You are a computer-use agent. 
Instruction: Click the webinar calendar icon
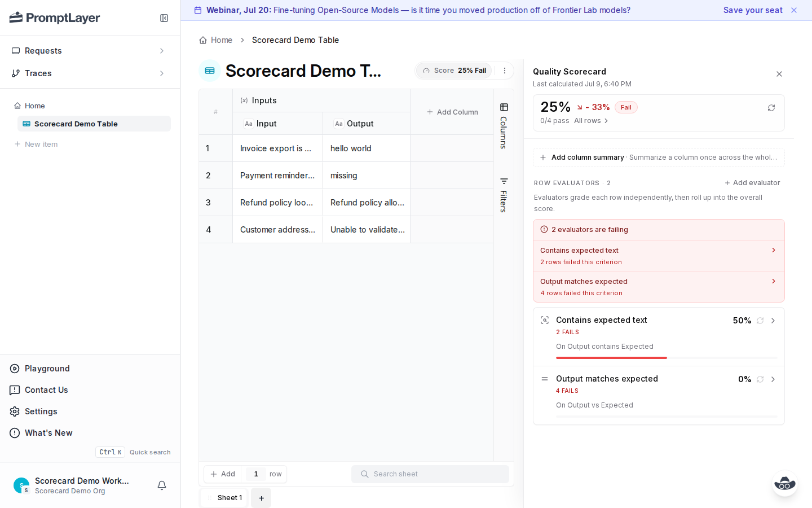pyautogui.click(x=198, y=10)
